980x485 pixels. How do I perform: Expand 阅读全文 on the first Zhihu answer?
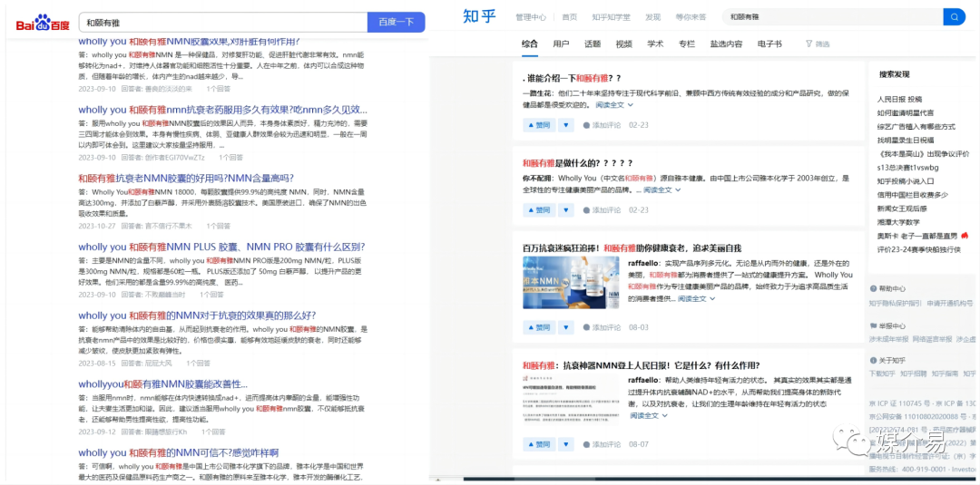coord(613,105)
